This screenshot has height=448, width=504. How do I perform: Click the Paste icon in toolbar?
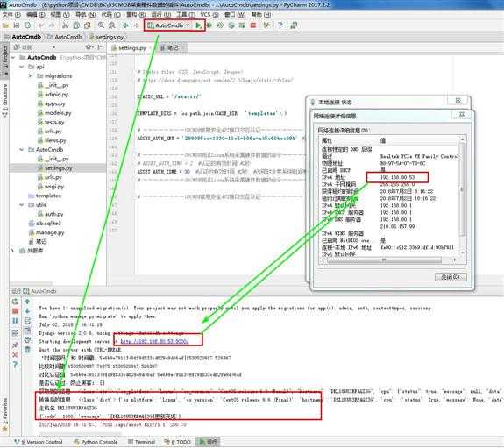click(x=87, y=25)
